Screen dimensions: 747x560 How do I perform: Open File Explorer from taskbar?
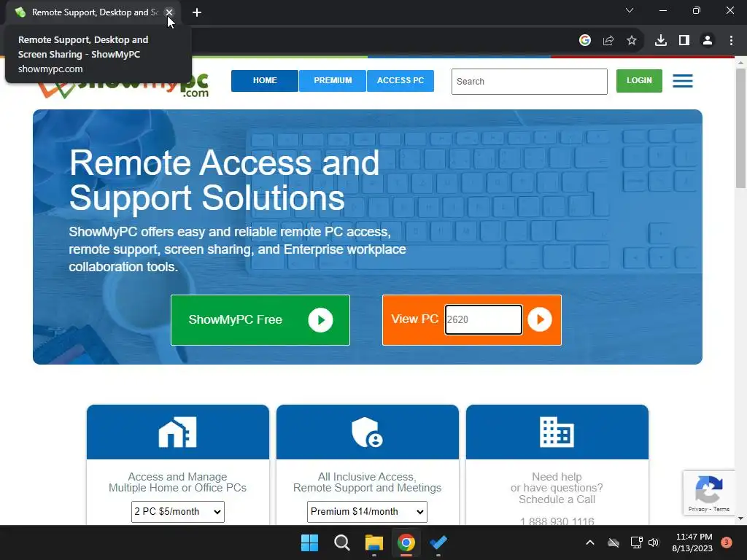(374, 542)
